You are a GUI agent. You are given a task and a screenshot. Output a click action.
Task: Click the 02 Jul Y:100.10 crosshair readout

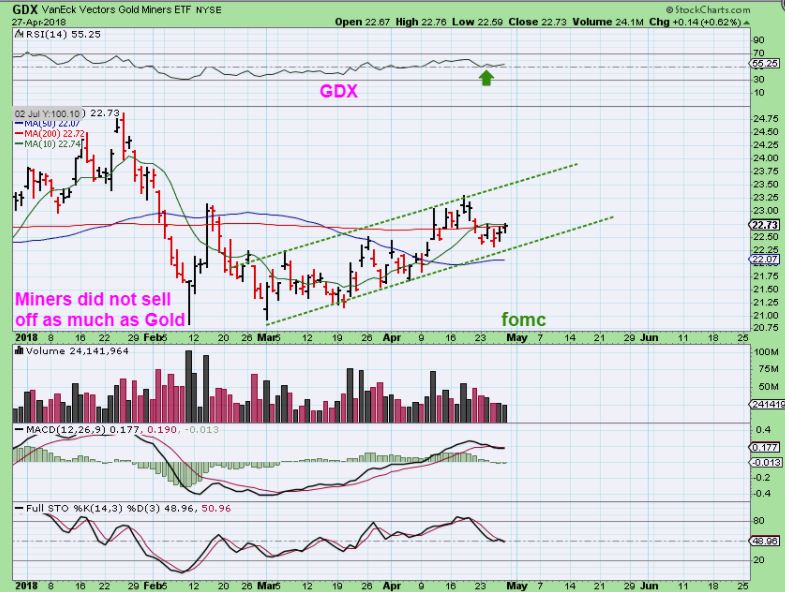47,114
